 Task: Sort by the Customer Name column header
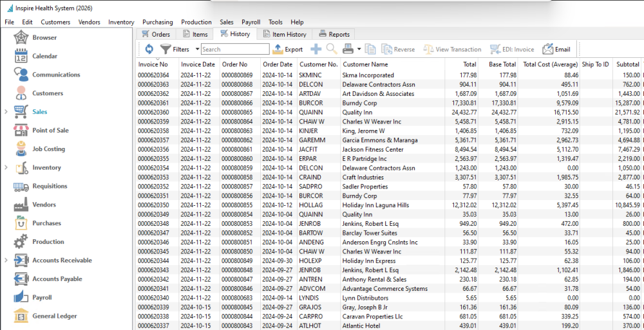366,64
